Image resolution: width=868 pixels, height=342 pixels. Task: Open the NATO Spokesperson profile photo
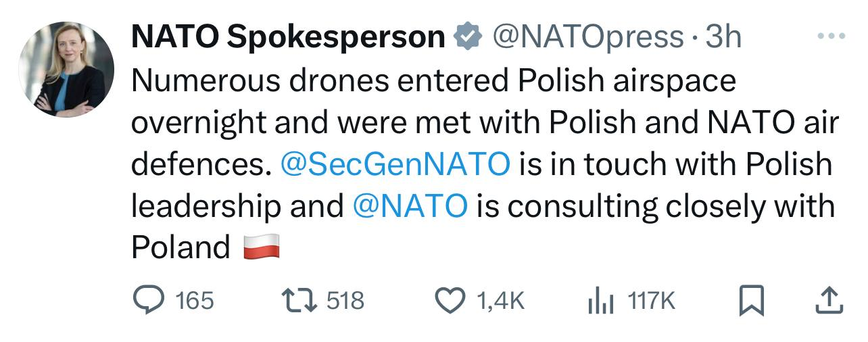point(66,68)
